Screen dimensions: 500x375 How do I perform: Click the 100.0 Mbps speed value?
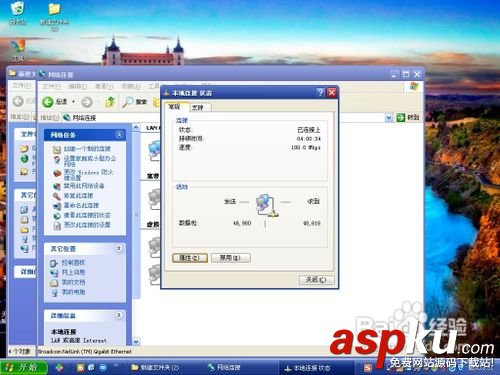tap(306, 147)
